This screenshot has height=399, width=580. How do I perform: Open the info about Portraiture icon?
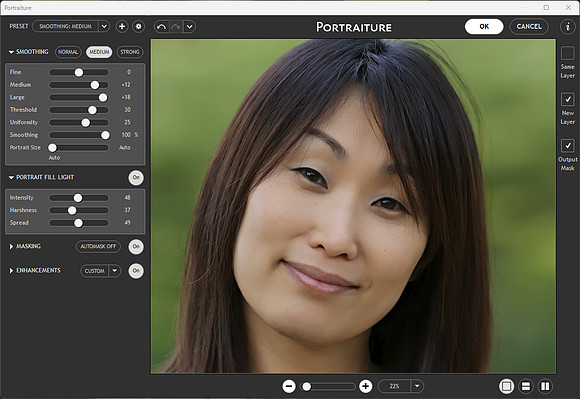567,27
